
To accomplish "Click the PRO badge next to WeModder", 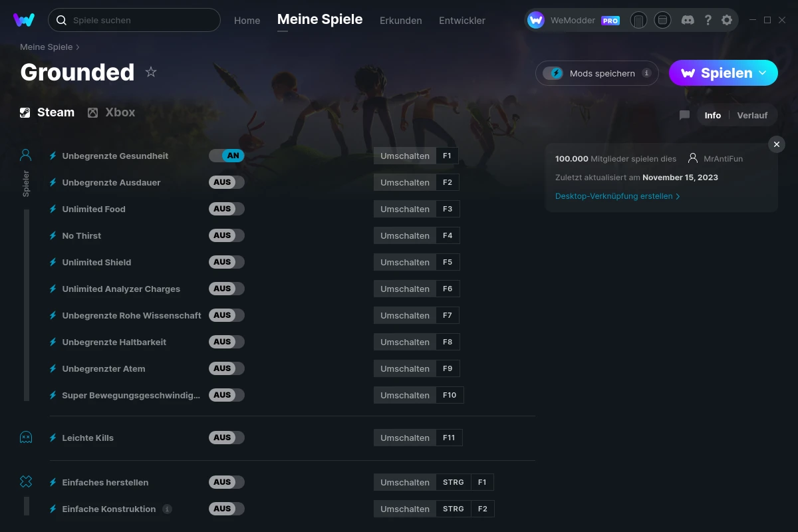I will coord(610,21).
